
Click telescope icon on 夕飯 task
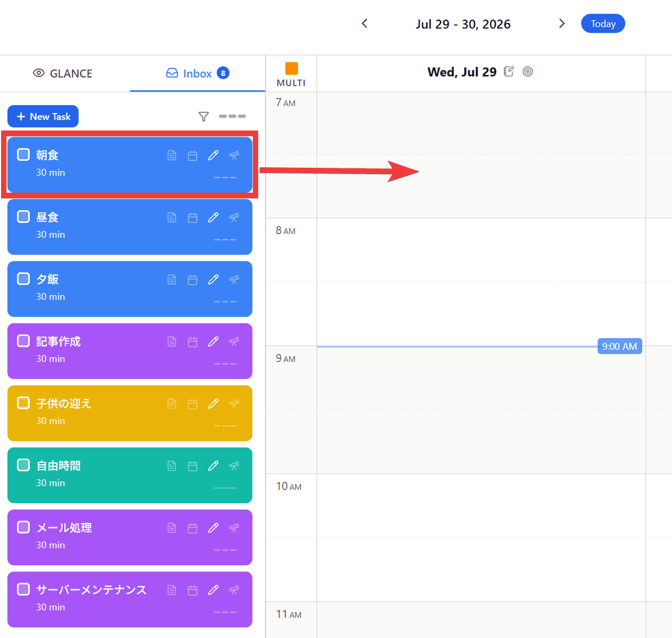point(234,280)
